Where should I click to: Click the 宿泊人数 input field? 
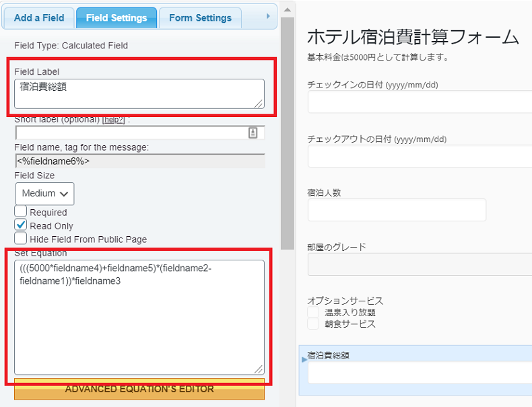397,210
